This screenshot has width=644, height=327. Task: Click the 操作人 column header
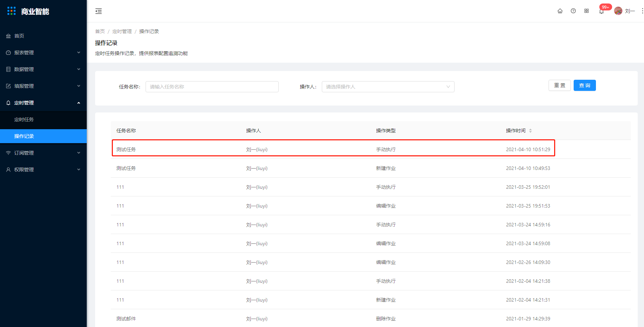click(254, 131)
